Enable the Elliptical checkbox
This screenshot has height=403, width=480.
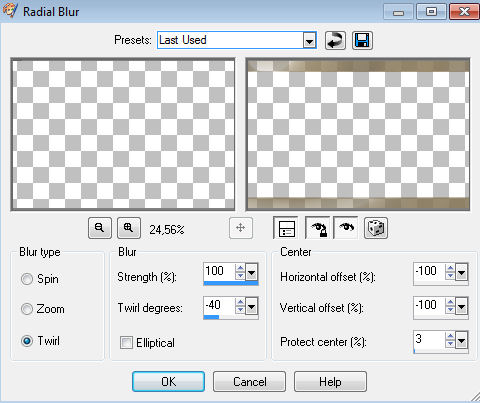coord(126,342)
